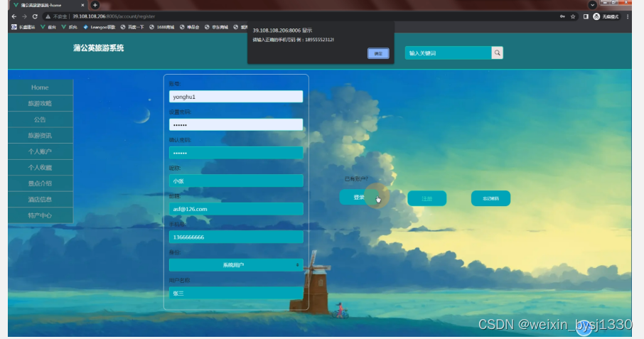Open a new browser tab

point(95,5)
